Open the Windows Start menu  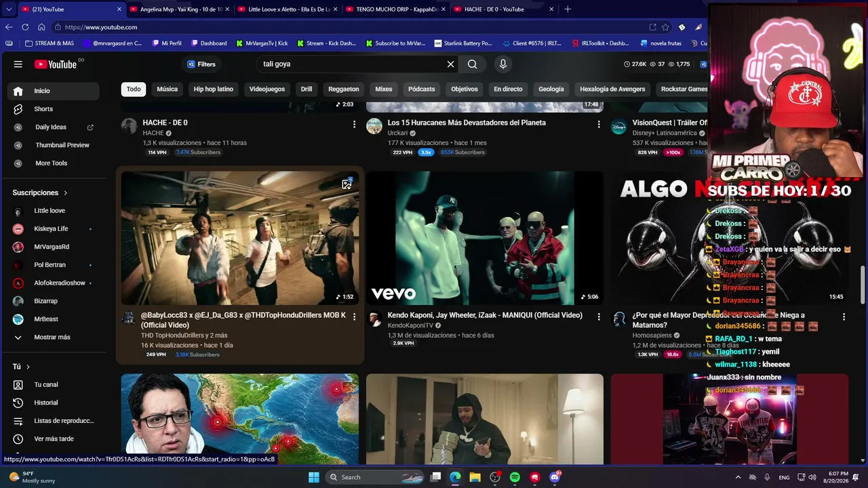pos(314,477)
